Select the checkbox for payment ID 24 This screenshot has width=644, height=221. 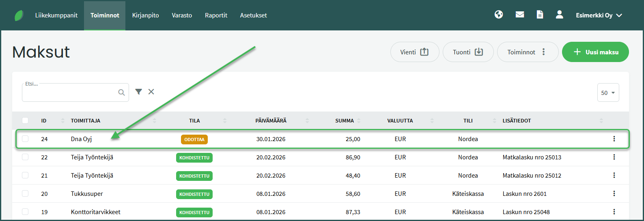[x=25, y=139]
